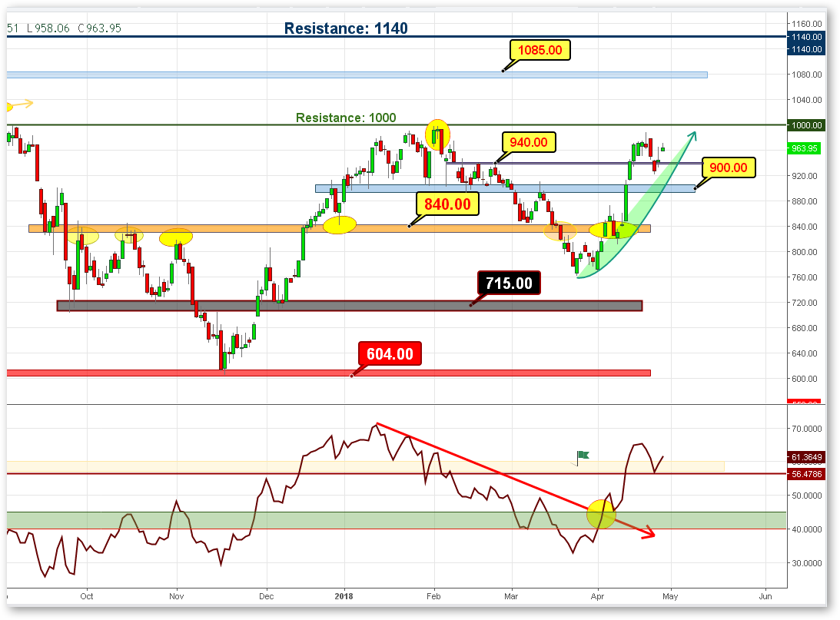Click the 61.3649 RSI value tag
Image resolution: width=840 pixels, height=620 pixels.
[806, 457]
